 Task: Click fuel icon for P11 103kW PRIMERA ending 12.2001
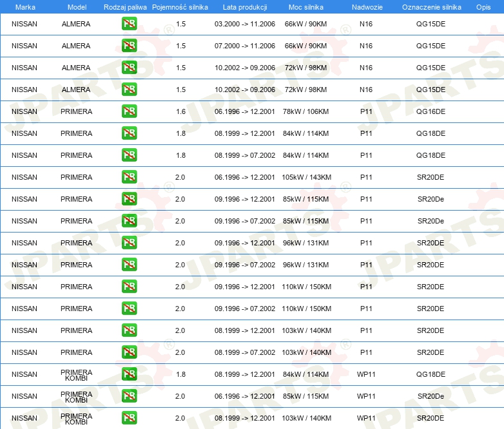(129, 330)
